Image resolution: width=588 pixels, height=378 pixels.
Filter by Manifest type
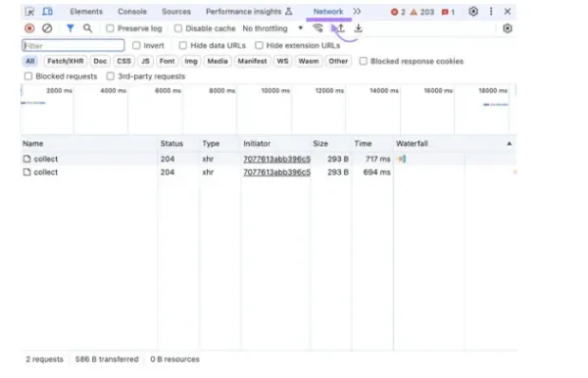252,61
